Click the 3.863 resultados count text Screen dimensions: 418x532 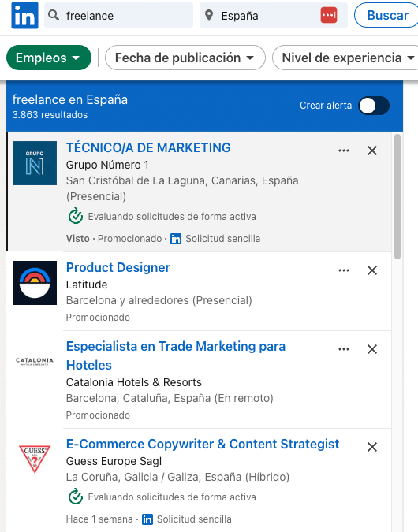(50, 115)
